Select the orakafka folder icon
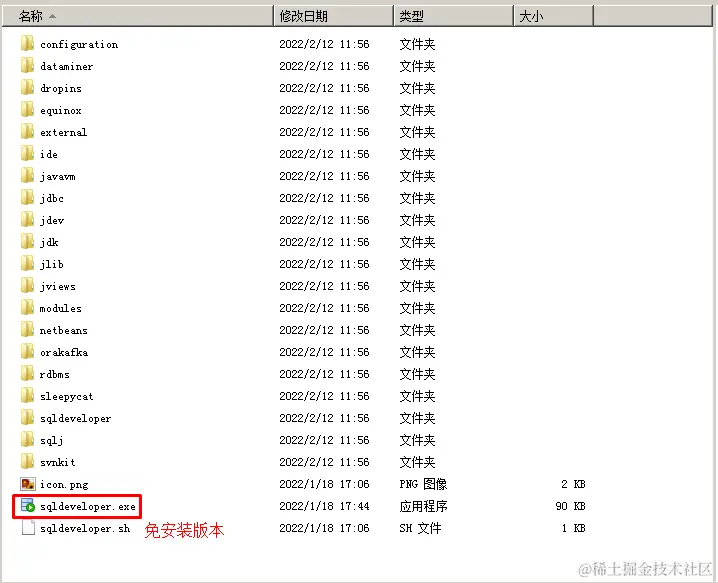Image resolution: width=718 pixels, height=583 pixels. click(27, 351)
